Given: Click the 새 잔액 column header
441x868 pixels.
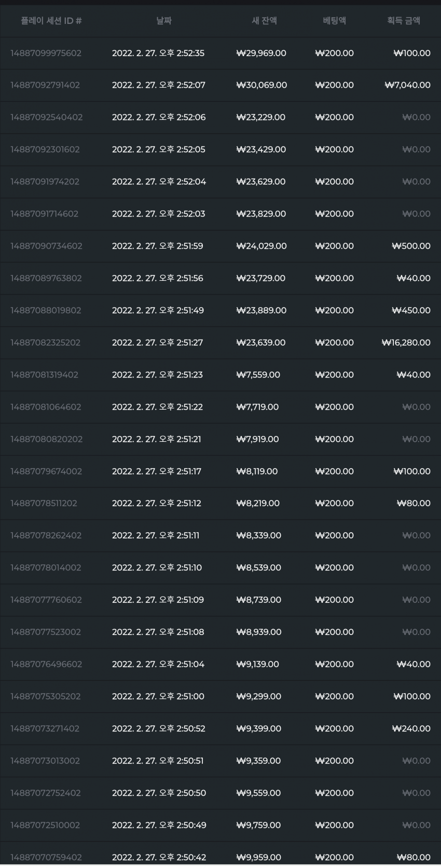Looking at the screenshot, I should point(264,21).
